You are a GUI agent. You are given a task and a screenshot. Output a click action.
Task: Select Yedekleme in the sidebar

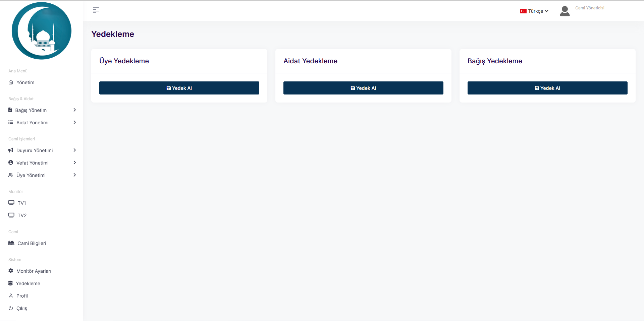(x=28, y=283)
